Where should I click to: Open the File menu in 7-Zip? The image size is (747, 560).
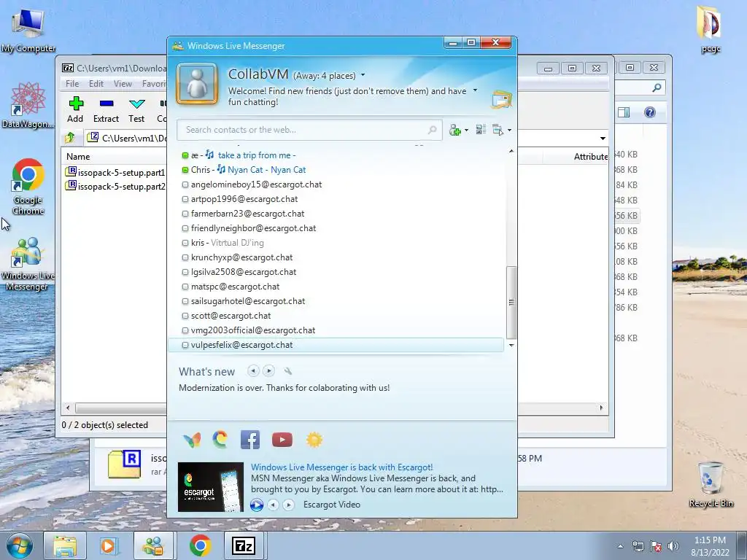pyautogui.click(x=72, y=84)
